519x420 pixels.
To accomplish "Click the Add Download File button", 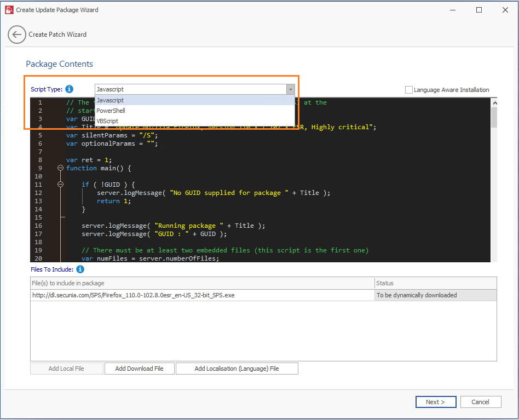I will click(x=140, y=369).
